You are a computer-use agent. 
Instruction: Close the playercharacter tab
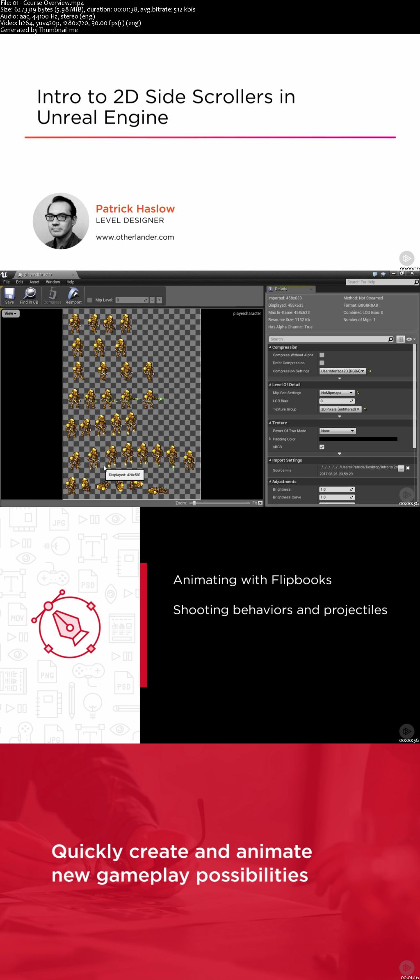tap(73, 275)
